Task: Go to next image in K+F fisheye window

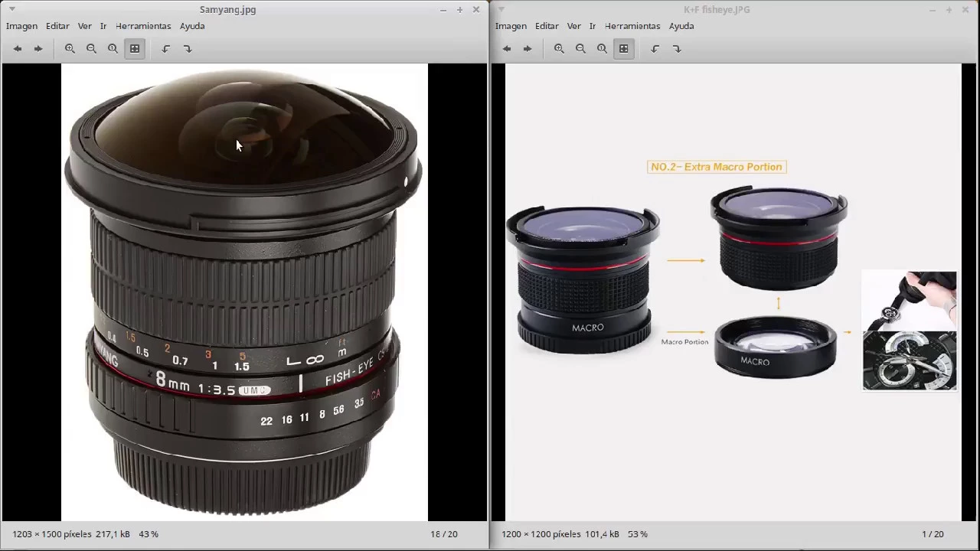Action: coord(528,48)
